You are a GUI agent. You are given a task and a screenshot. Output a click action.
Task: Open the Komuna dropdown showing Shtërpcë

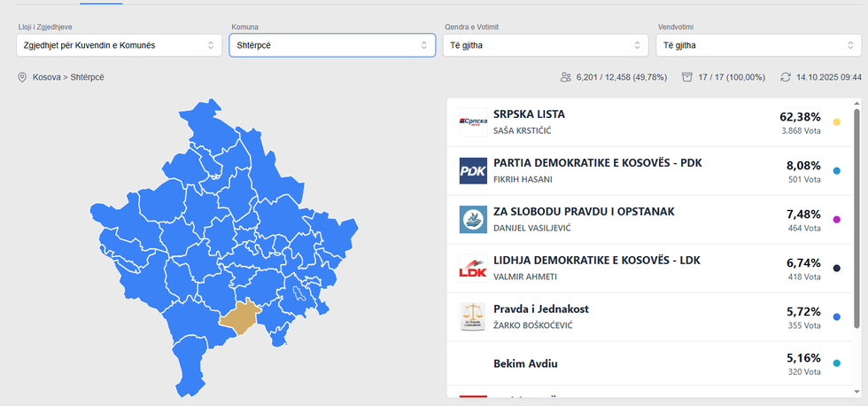click(x=332, y=45)
